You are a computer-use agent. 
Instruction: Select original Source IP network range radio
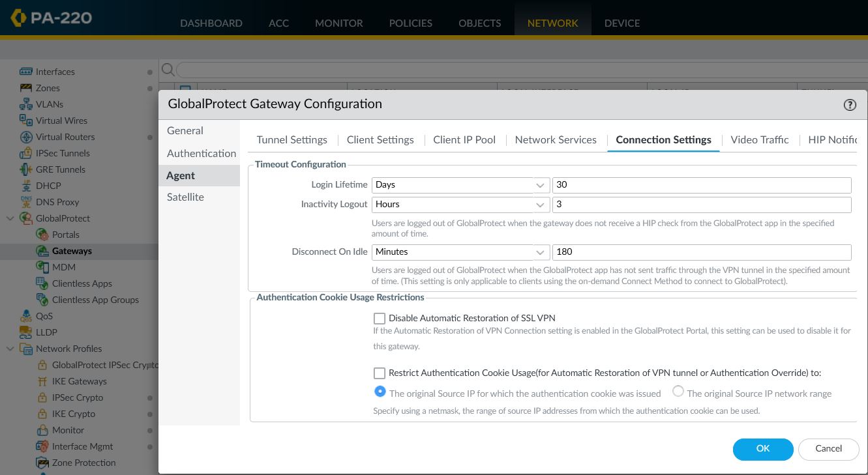678,392
